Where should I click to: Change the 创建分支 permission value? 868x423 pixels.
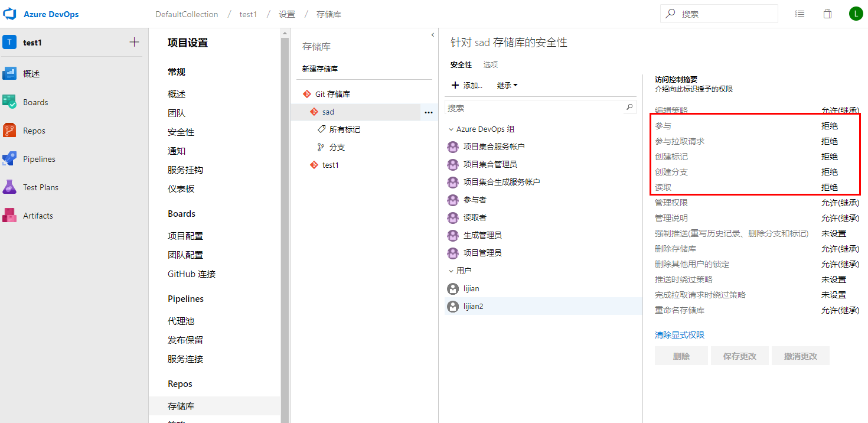tap(830, 172)
